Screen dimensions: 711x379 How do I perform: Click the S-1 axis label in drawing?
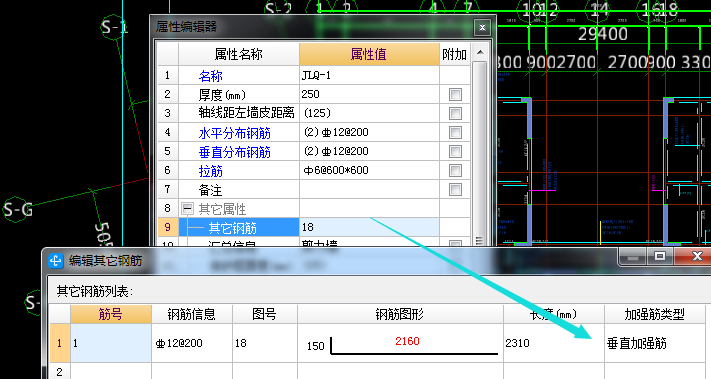[114, 28]
